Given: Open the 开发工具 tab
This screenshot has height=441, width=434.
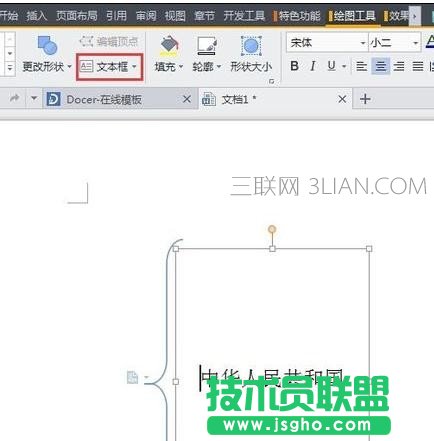Looking at the screenshot, I should (x=244, y=16).
